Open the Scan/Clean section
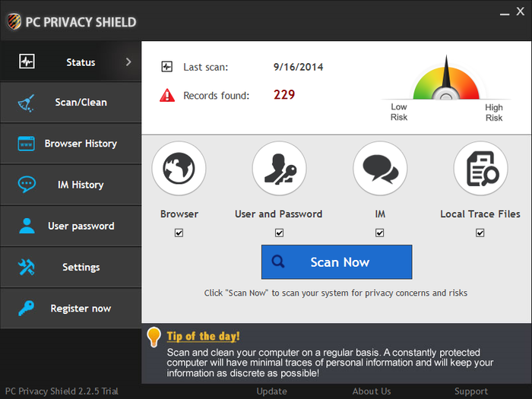532x399 pixels. [71, 103]
